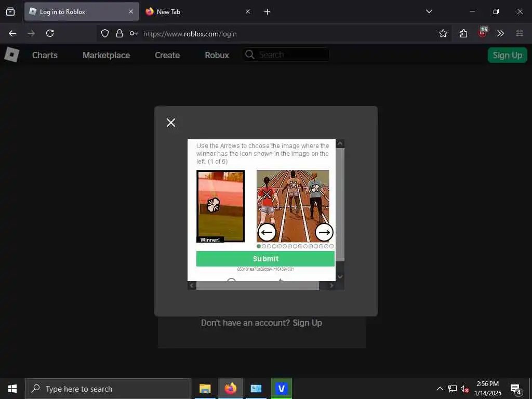Screen dimensions: 532x399
Task: Click the captcha left arrow
Action: pyautogui.click(x=267, y=232)
